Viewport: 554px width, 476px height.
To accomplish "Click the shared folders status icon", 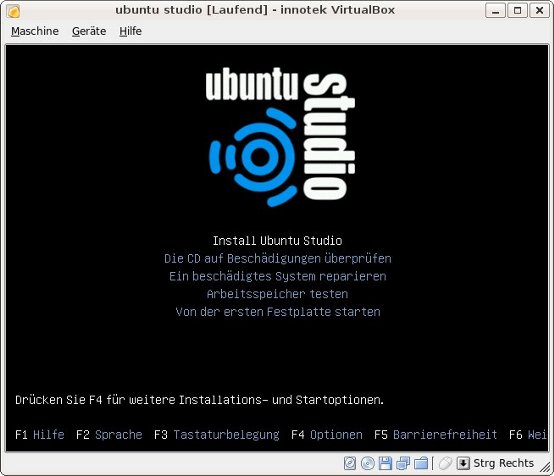I will pyautogui.click(x=421, y=463).
